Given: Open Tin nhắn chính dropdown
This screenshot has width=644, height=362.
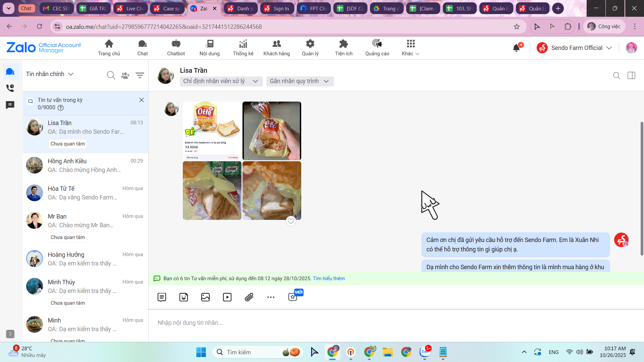Looking at the screenshot, I should coord(50,74).
